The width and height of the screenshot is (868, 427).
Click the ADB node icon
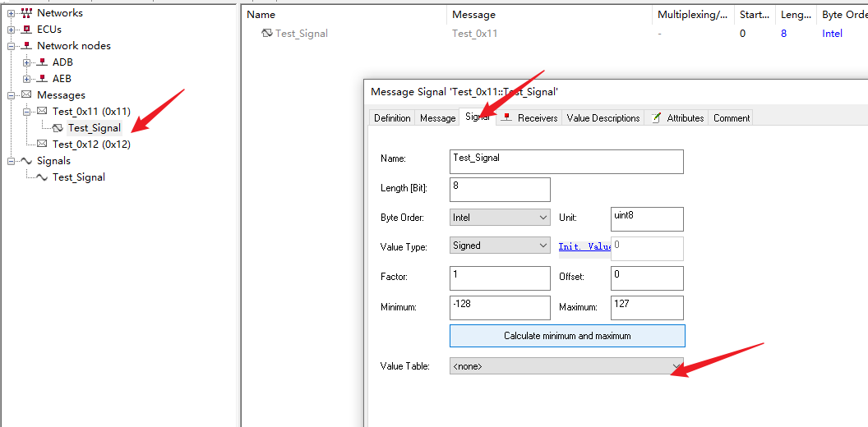click(x=42, y=62)
